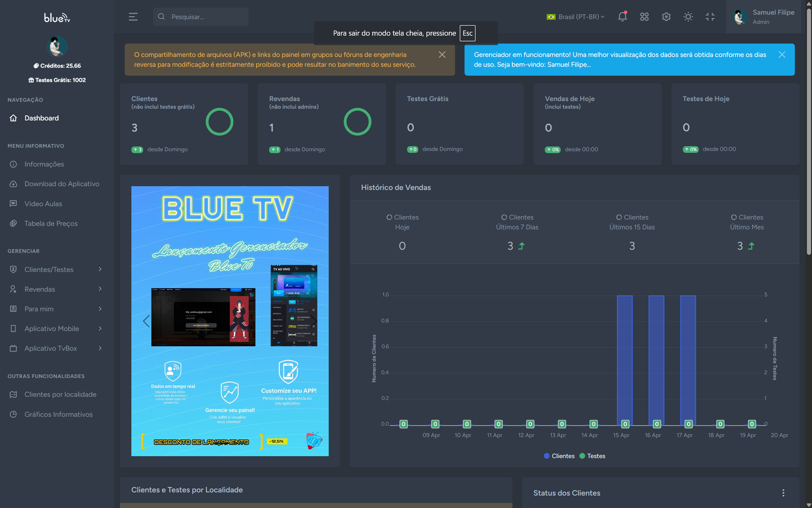Open the Status dos Clientes options menu
Viewport: 812px width, 508px height.
pyautogui.click(x=783, y=493)
